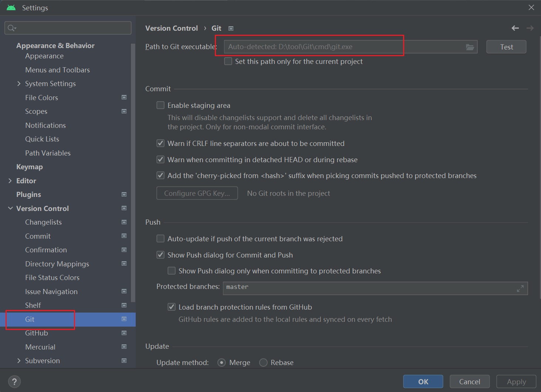
Task: Enable Show Push dialog only for protected branches
Action: [172, 271]
